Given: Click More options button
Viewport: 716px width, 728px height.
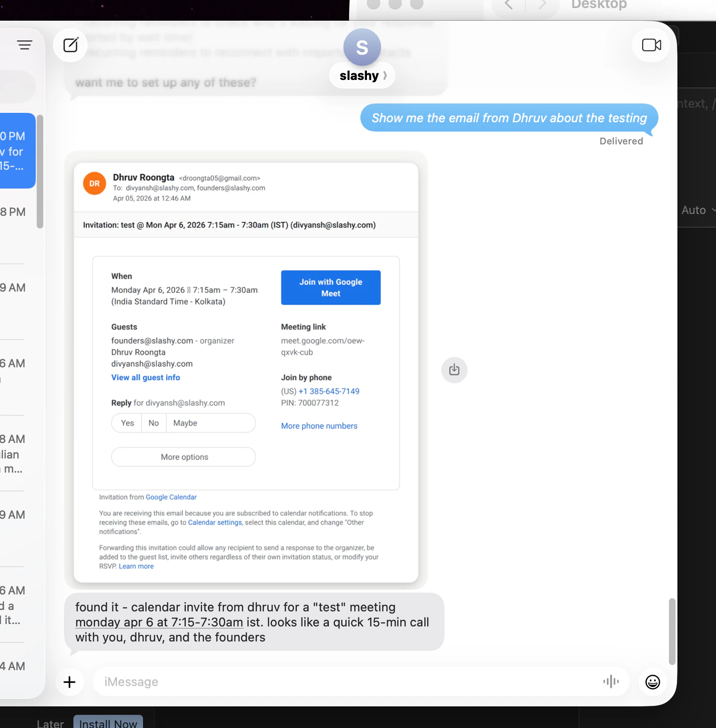Looking at the screenshot, I should click(183, 457).
